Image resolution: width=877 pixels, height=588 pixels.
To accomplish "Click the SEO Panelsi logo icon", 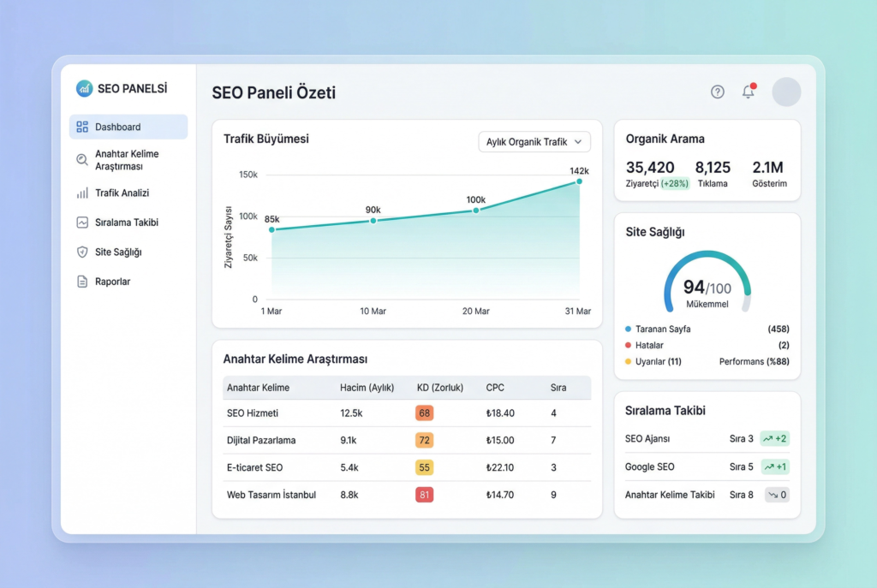I will [x=84, y=88].
